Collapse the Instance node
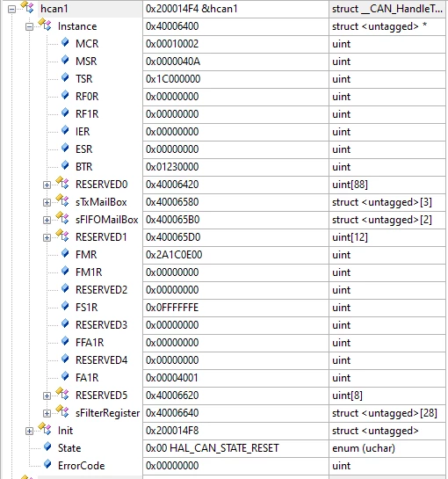This screenshot has height=479, width=448. coord(29,27)
